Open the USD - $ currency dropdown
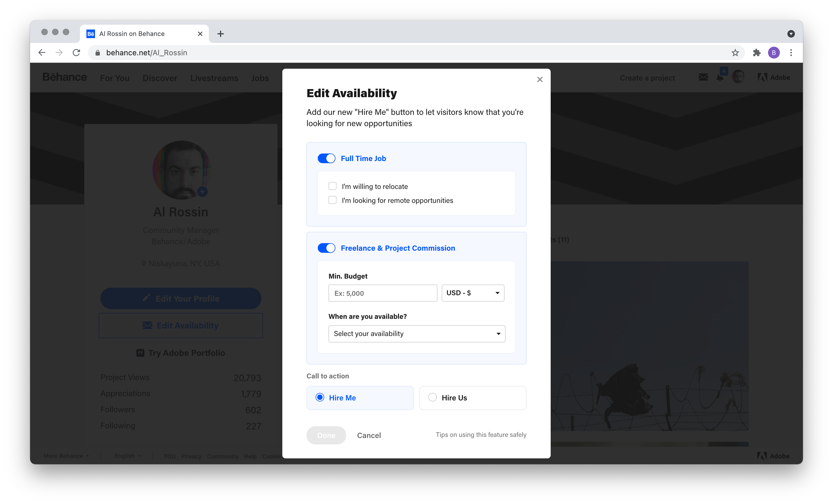The image size is (833, 504). click(x=473, y=293)
